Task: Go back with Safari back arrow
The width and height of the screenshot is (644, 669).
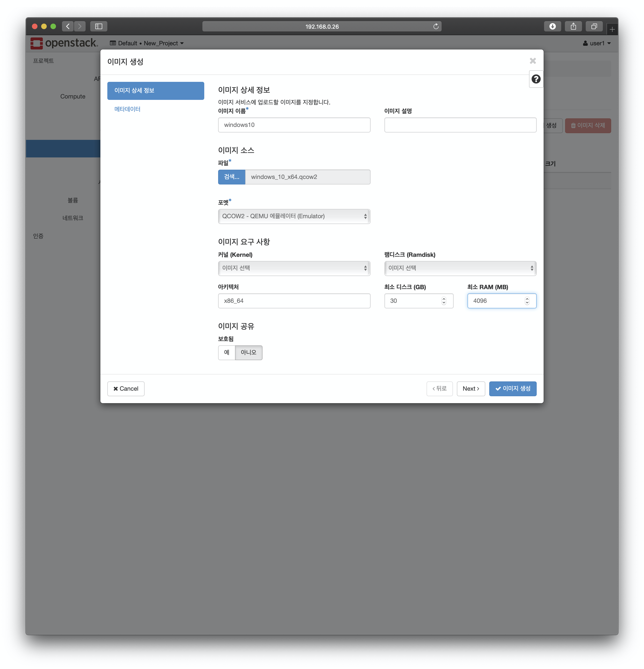Action: coord(68,26)
